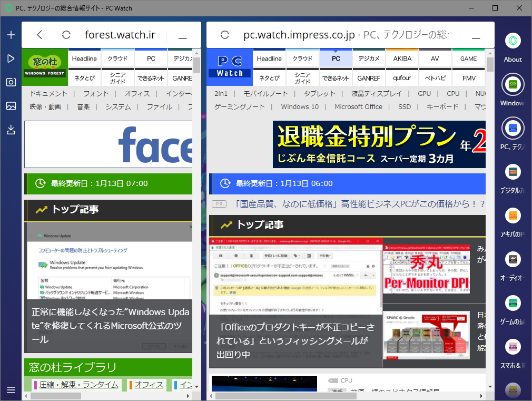Screen dimensions: 532x401
Task: Open the image gallery icon in the sidebar
Action: pos(11,106)
